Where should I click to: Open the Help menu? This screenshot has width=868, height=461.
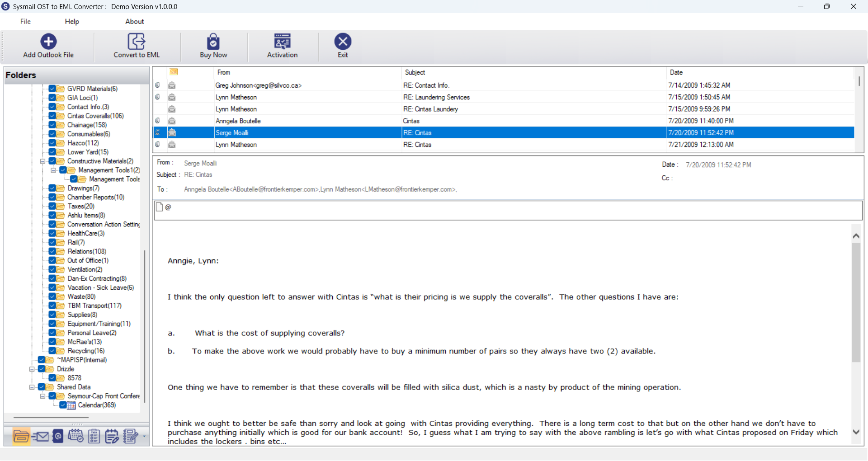tap(72, 21)
